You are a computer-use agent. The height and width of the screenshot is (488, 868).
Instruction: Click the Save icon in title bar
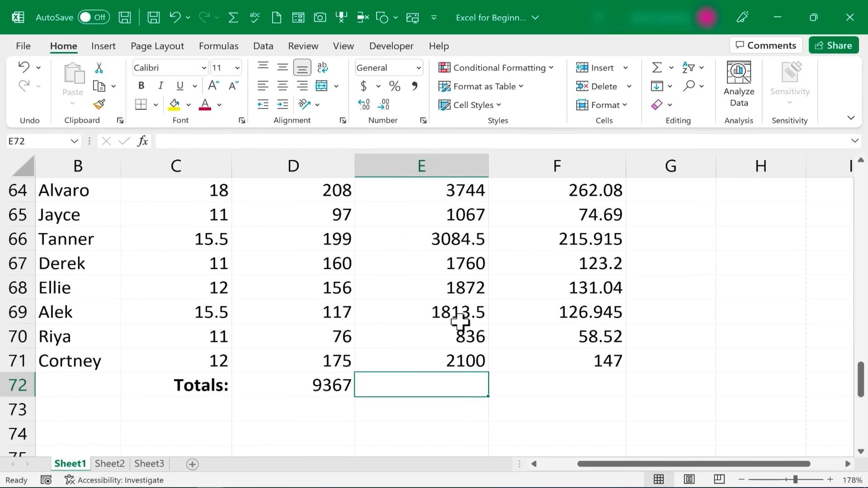point(125,18)
